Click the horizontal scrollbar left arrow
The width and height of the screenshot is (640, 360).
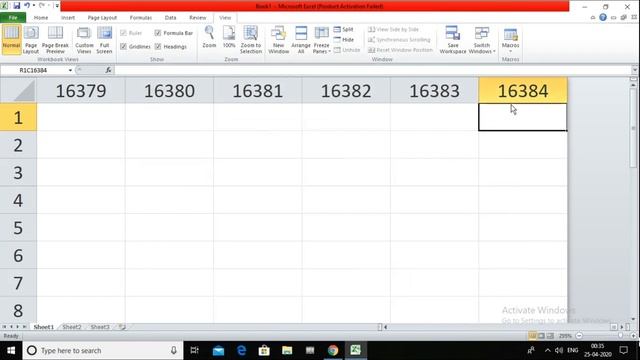[385, 327]
